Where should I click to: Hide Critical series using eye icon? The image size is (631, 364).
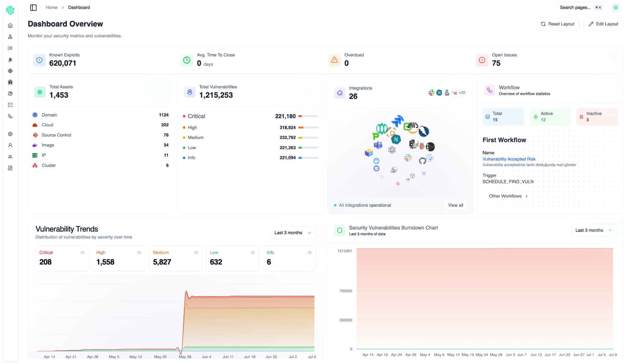pos(82,253)
